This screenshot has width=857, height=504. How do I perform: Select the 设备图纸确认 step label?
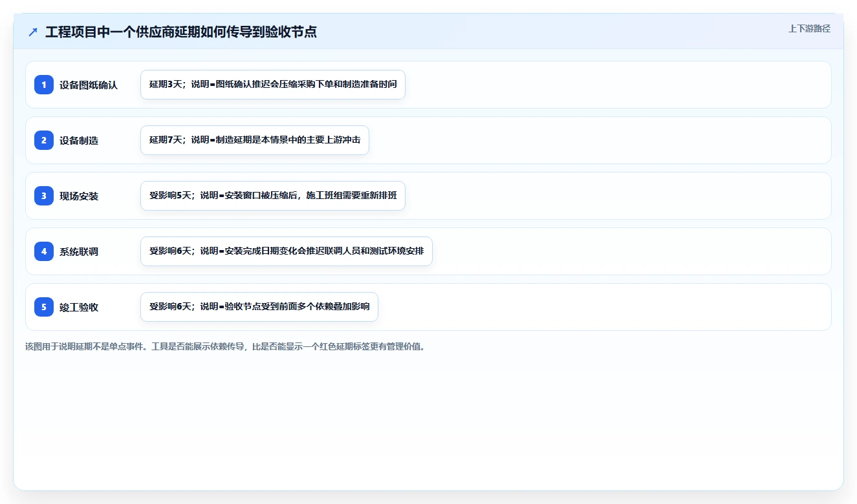pyautogui.click(x=89, y=85)
